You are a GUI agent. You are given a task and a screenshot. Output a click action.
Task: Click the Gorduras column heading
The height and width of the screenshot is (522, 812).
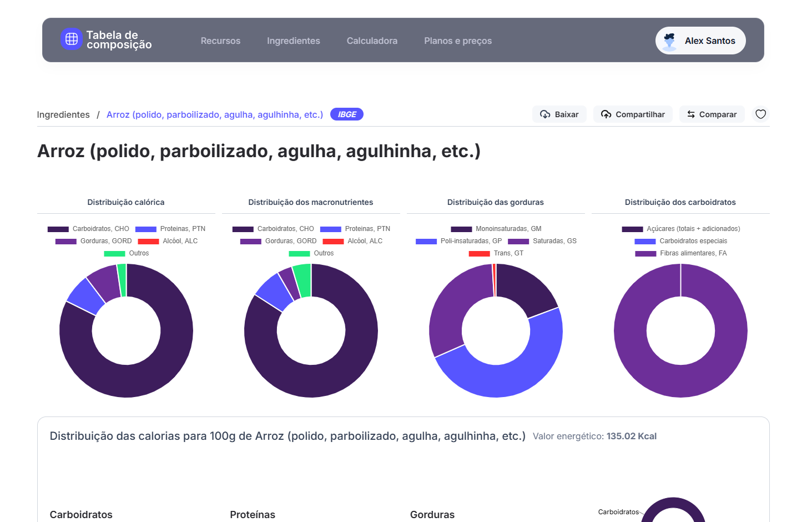click(x=432, y=515)
